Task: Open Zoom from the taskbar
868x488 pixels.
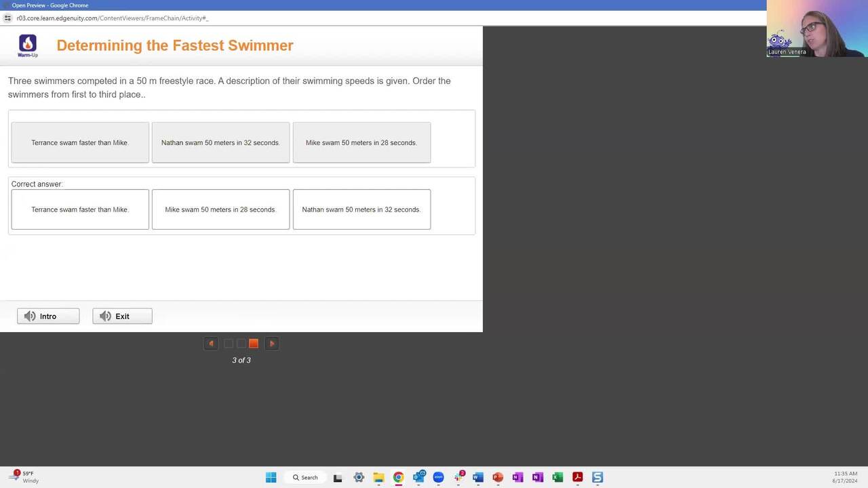Action: (x=438, y=477)
